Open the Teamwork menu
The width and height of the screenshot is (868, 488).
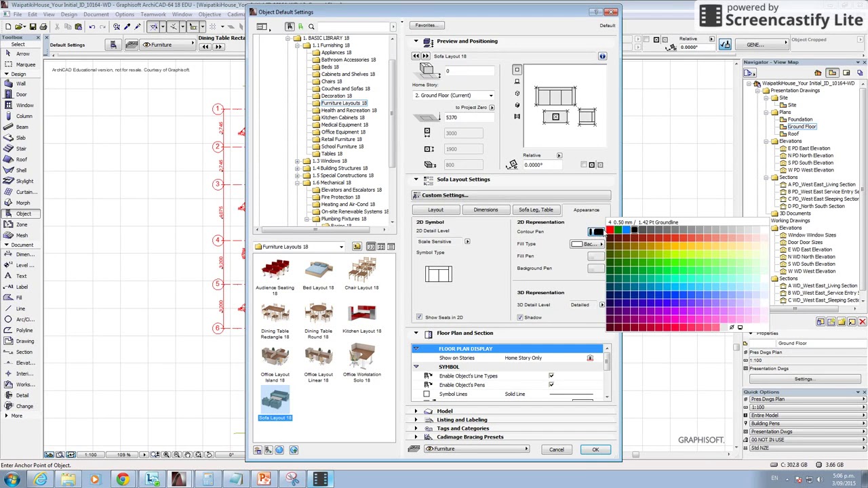(153, 14)
